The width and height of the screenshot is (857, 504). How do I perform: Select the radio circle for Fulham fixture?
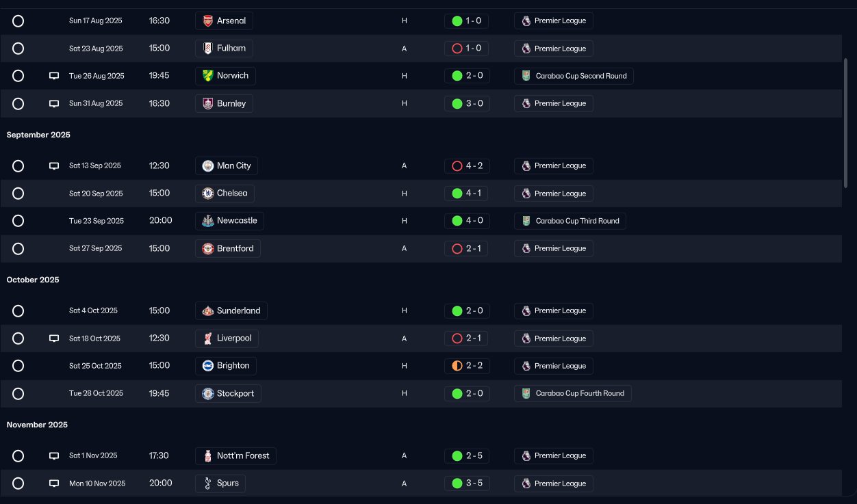pos(18,49)
